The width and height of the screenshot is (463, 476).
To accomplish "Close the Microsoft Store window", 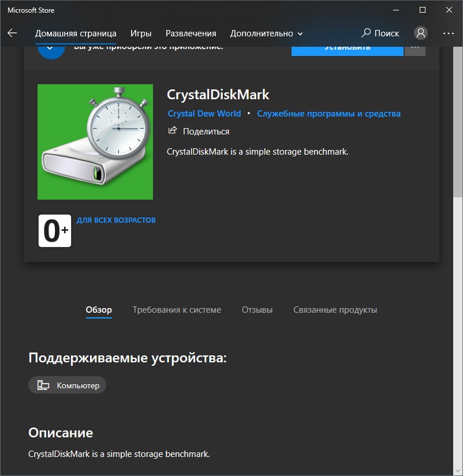I will tap(449, 10).
